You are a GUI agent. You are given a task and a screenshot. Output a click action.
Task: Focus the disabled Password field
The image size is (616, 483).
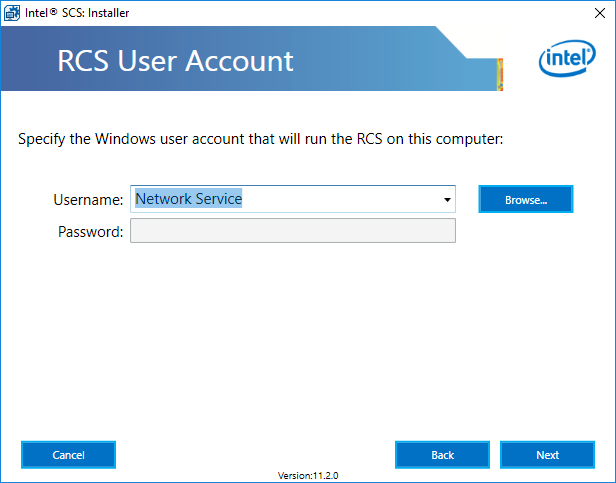(x=293, y=231)
